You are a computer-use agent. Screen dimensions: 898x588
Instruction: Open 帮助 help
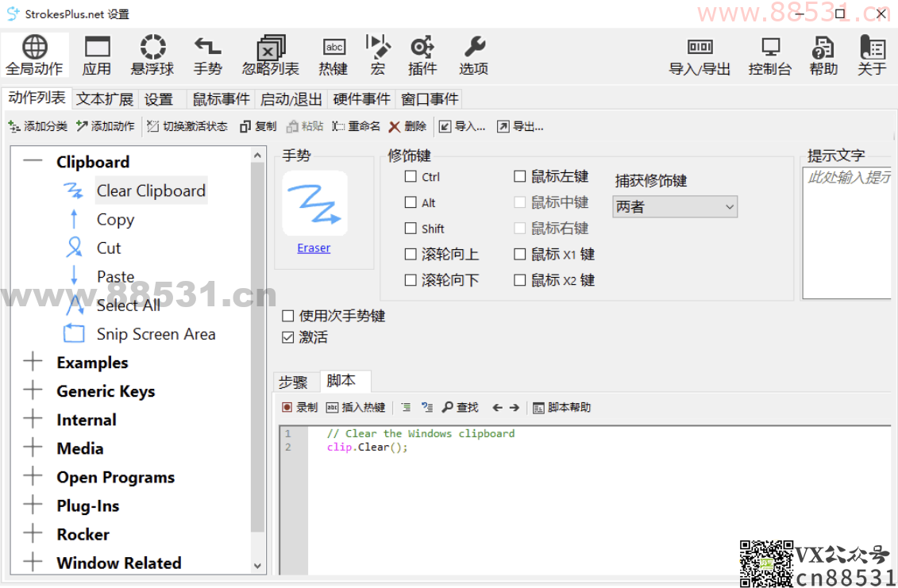823,56
